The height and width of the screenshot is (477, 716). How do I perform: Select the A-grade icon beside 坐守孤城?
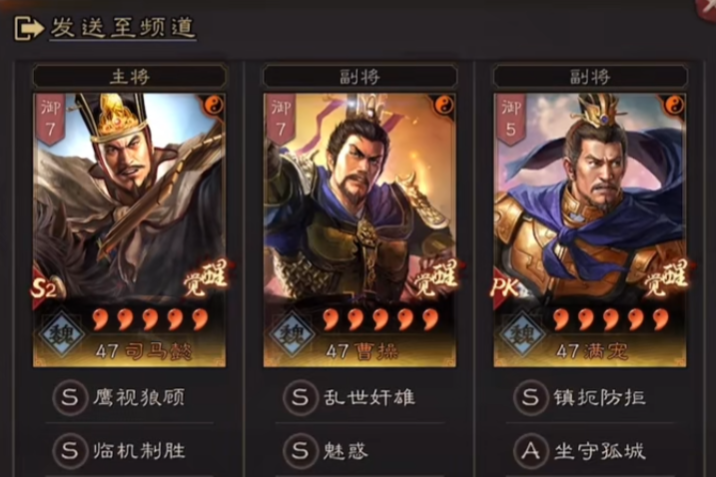(x=530, y=451)
